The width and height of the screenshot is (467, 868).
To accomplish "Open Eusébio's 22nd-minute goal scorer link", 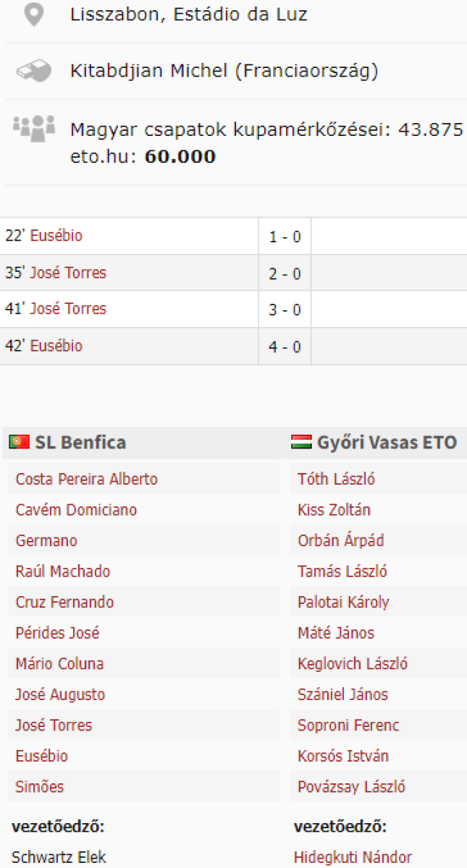I will click(x=56, y=236).
